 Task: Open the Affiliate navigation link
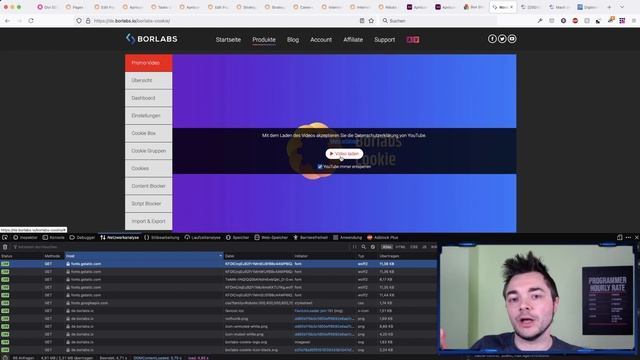pos(353,40)
